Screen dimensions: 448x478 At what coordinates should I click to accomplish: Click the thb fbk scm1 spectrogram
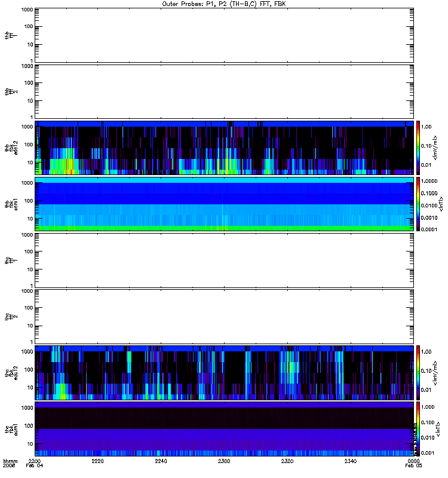coord(224,204)
